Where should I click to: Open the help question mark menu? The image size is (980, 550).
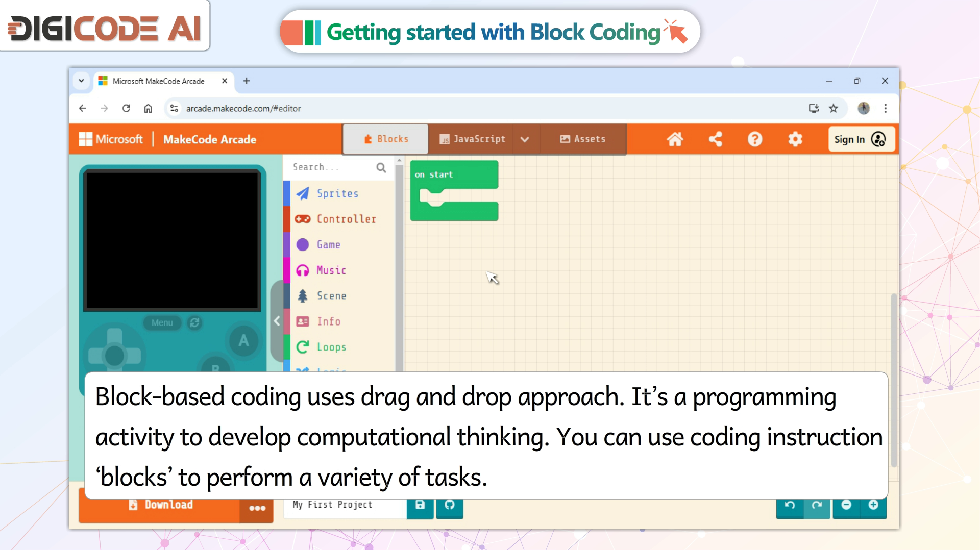755,139
